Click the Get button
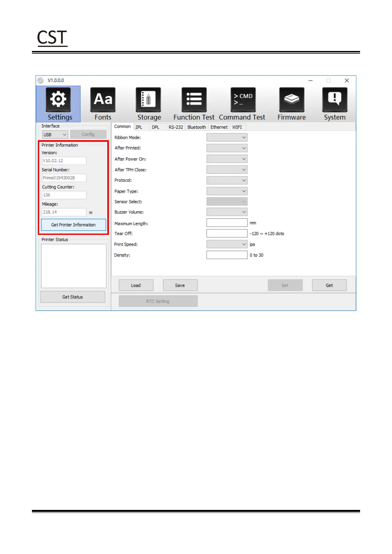The height and width of the screenshot is (554, 392). pos(329,285)
